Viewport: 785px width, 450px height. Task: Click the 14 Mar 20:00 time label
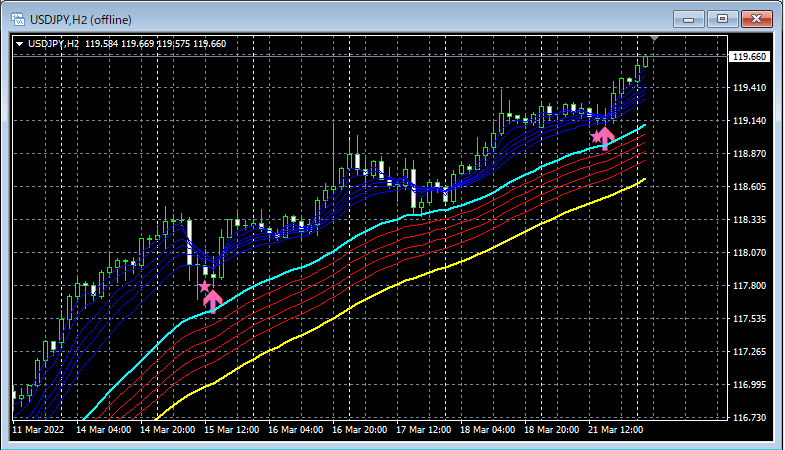tap(168, 430)
